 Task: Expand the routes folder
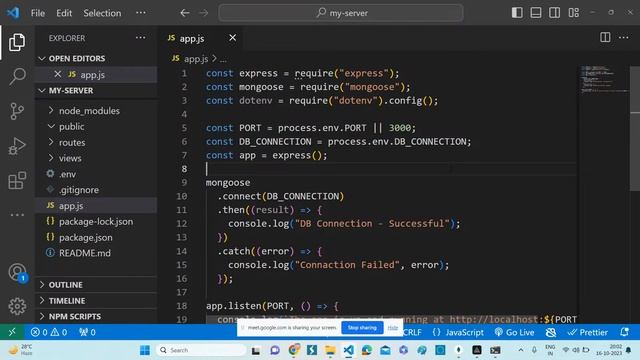click(96, 142)
